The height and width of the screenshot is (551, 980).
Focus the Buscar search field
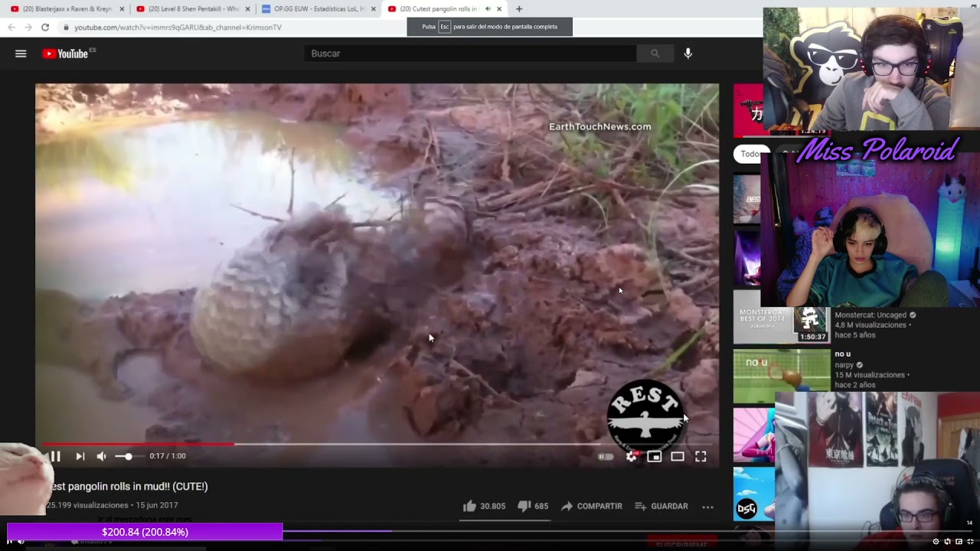(470, 54)
